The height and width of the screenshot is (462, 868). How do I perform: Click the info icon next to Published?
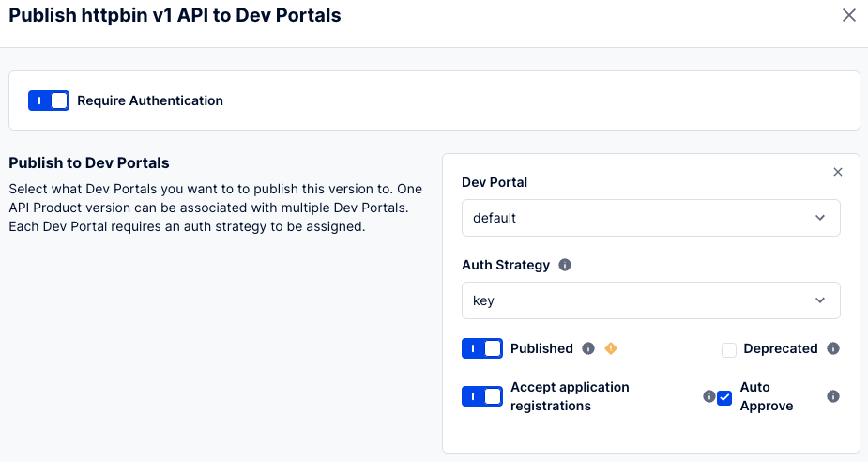tap(588, 348)
